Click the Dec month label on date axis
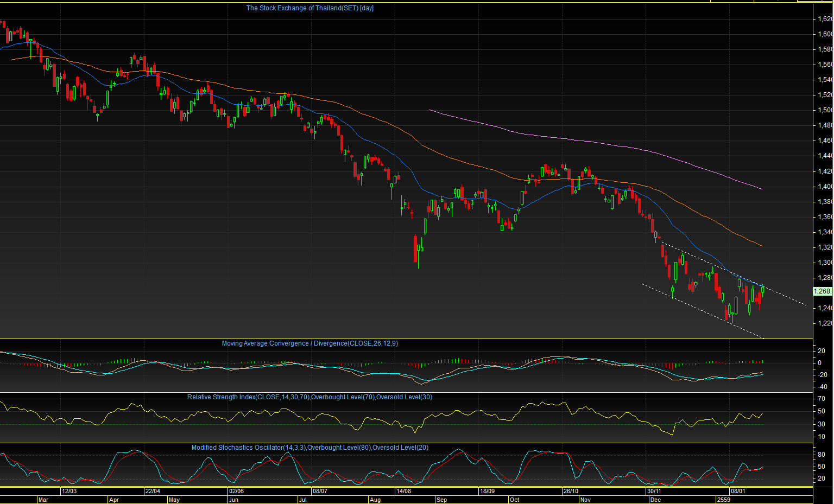 [655, 500]
